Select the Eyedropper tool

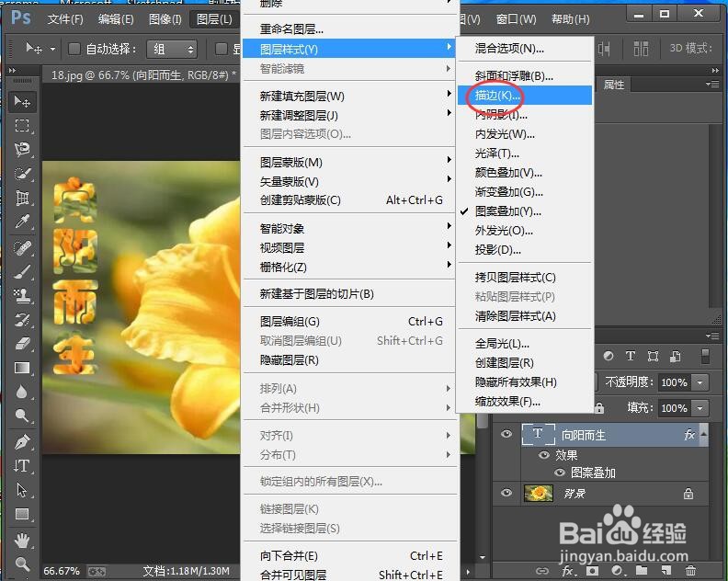[x=22, y=222]
